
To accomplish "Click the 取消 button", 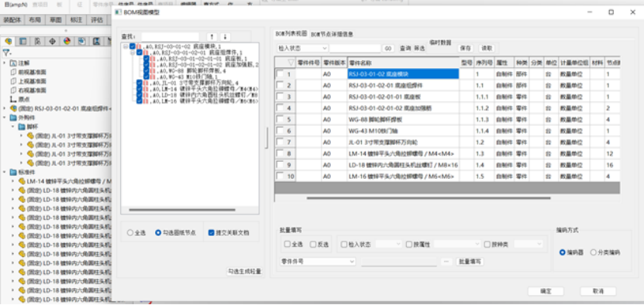I will 598,291.
